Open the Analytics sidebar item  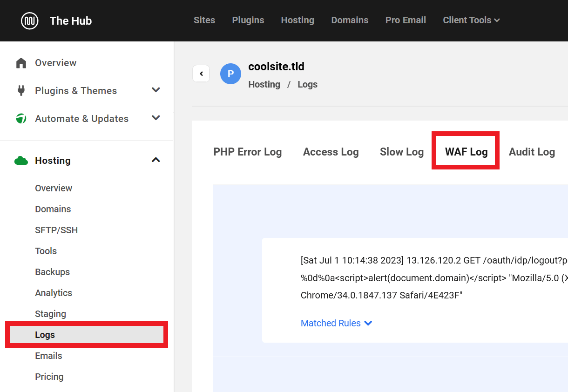[x=54, y=293]
